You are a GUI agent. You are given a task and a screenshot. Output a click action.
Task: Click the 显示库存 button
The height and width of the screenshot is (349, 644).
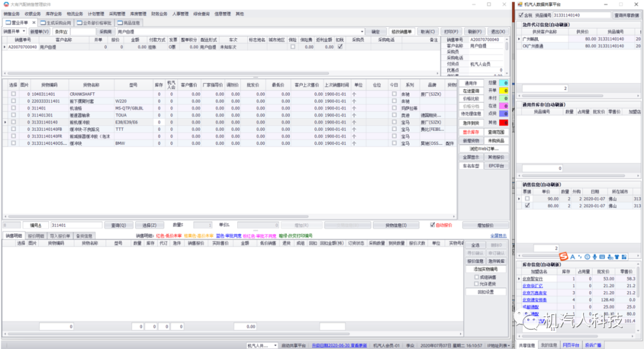pyautogui.click(x=470, y=132)
